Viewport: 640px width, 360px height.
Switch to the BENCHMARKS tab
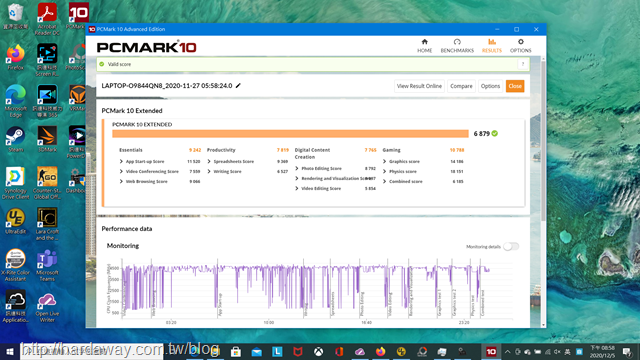point(457,46)
